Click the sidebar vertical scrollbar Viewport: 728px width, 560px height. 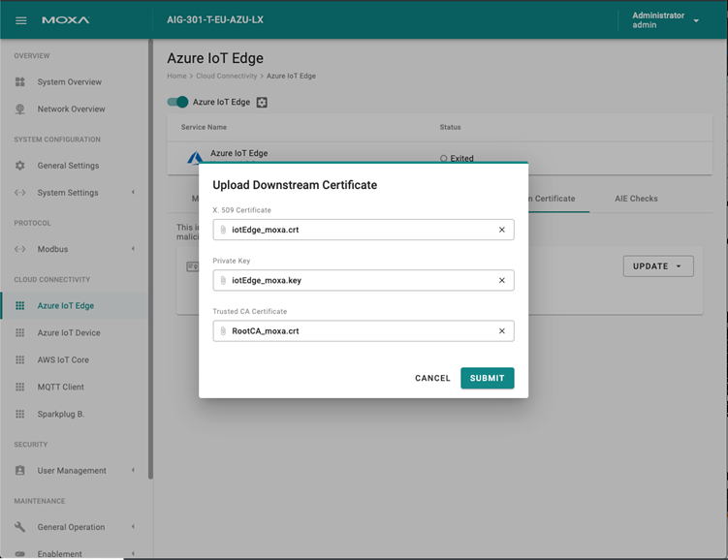[x=150, y=260]
